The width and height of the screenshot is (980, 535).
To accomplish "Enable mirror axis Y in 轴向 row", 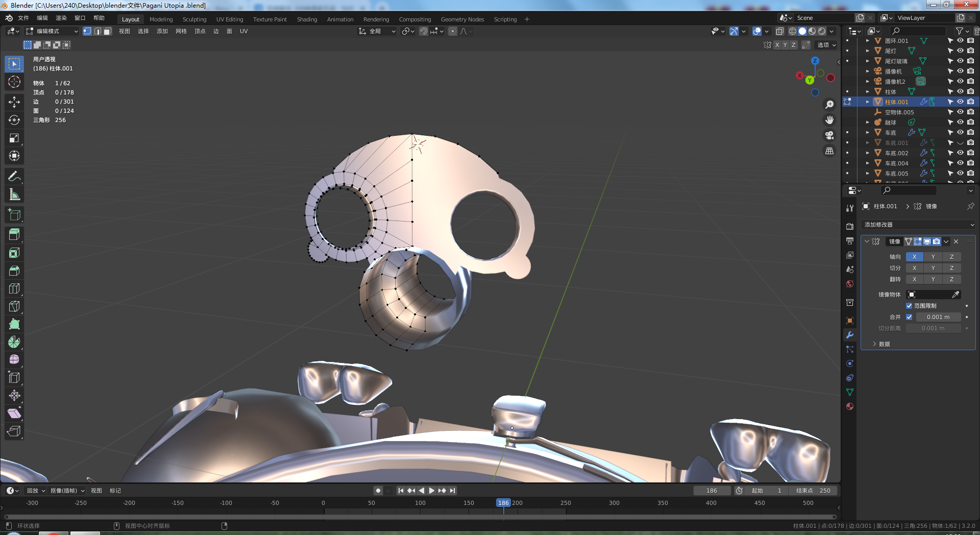I will click(933, 257).
